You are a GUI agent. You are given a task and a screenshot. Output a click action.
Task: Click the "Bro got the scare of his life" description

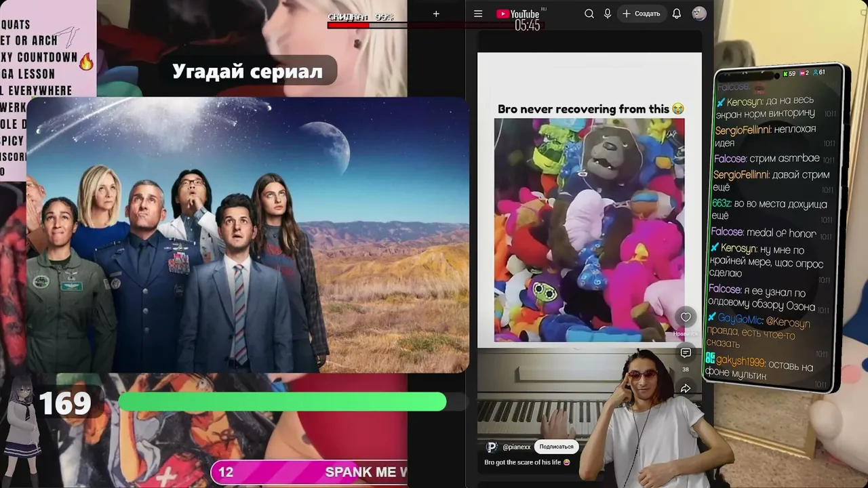tap(528, 462)
